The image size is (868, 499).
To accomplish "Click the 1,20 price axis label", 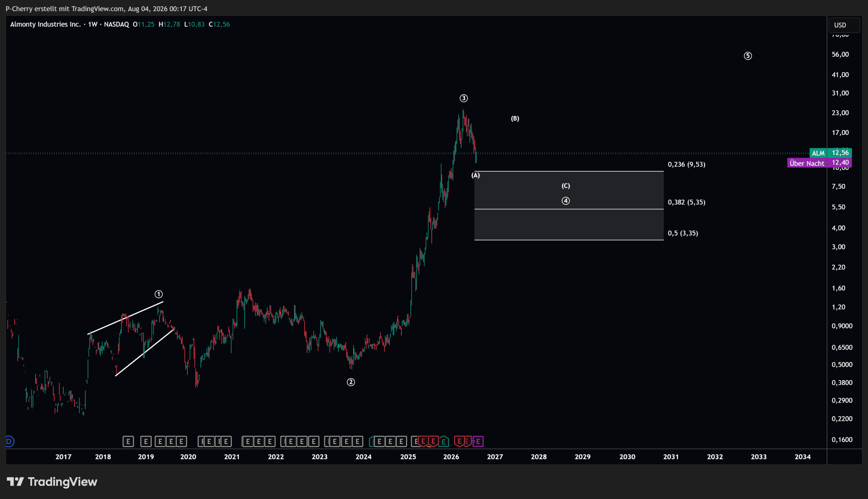I will pyautogui.click(x=839, y=307).
